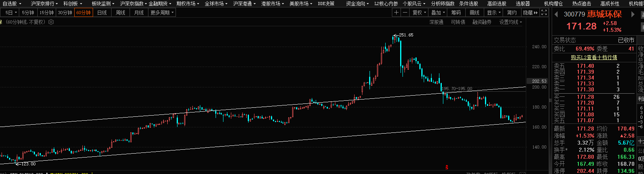644x174 pixels.
Task: Click 金额 value 5.67亿
Action: pos(626,143)
